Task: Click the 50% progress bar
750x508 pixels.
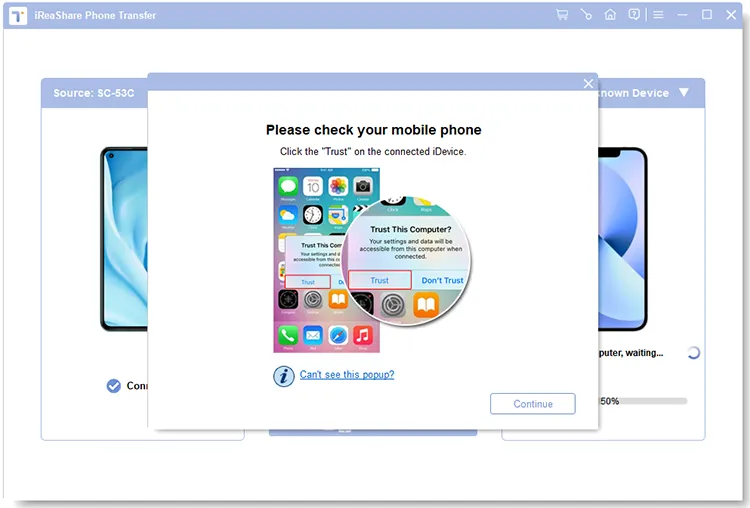Action: (x=643, y=401)
